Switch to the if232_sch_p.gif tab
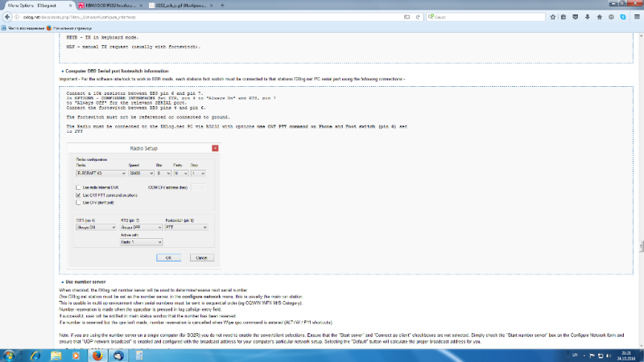 (x=181, y=6)
